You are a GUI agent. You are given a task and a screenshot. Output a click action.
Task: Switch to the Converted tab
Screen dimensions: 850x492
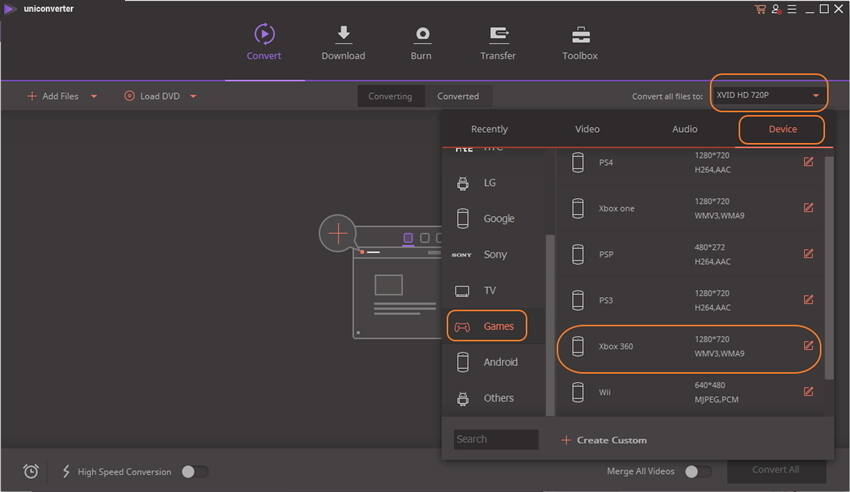click(458, 96)
